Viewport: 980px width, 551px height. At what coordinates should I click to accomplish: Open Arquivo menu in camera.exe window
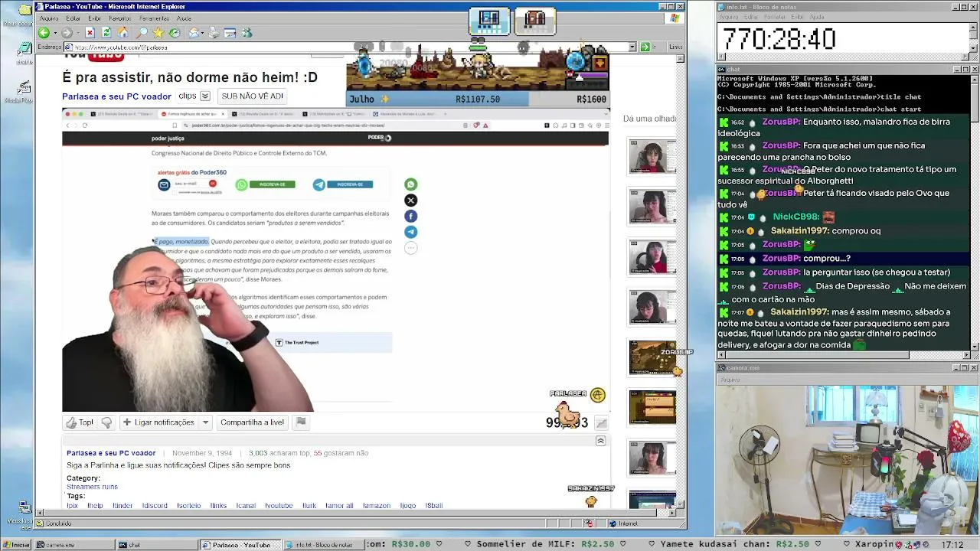pos(730,380)
